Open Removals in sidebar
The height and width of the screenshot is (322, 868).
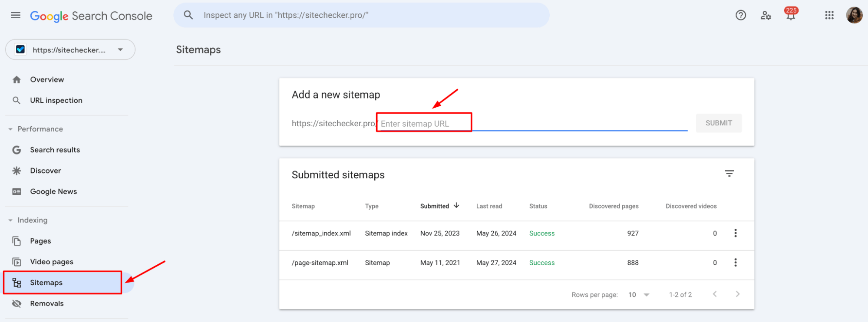pyautogui.click(x=47, y=303)
